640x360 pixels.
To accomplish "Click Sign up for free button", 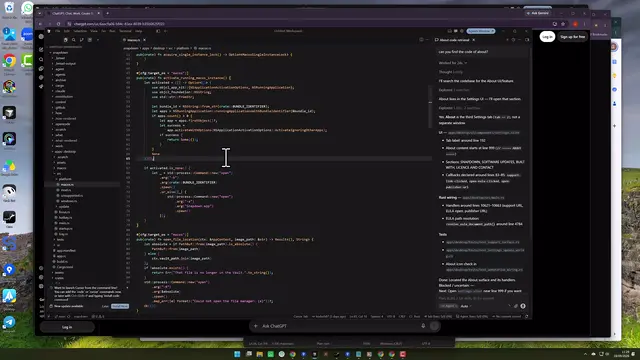I will (x=573, y=37).
